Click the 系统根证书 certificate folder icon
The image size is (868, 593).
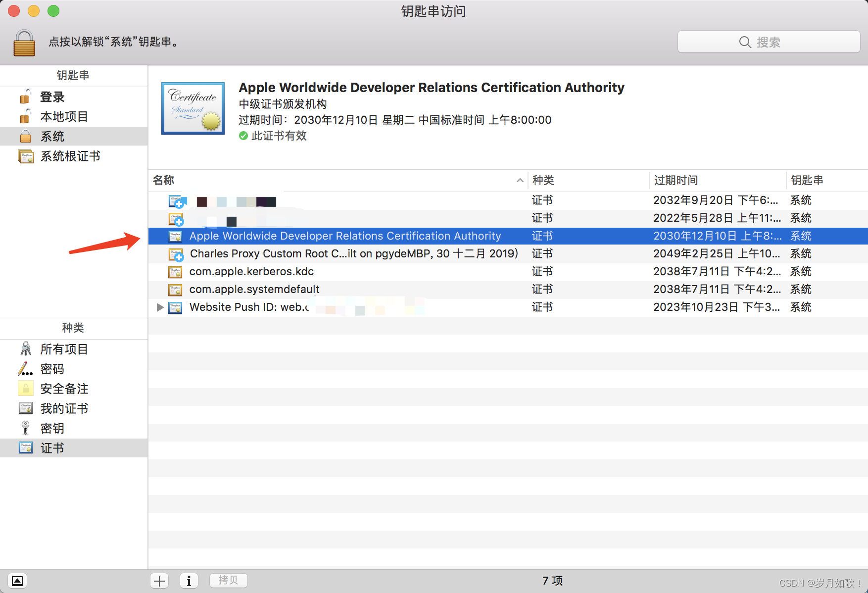(26, 156)
